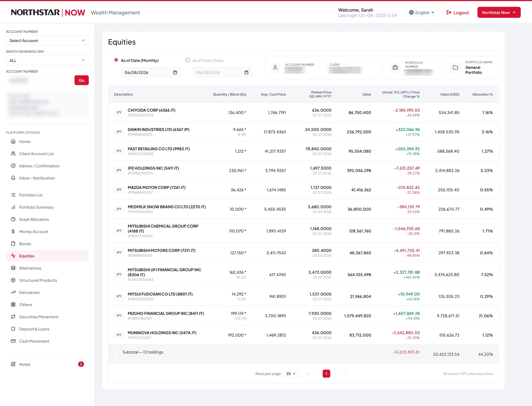Click the globe icon beside English

411,12
